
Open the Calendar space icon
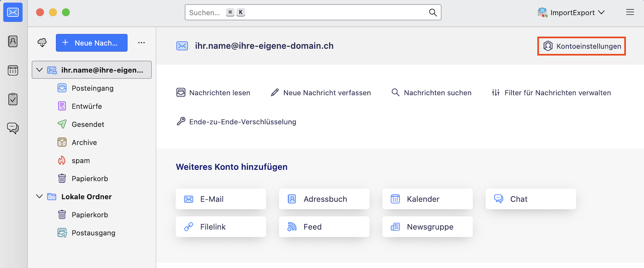pyautogui.click(x=13, y=70)
